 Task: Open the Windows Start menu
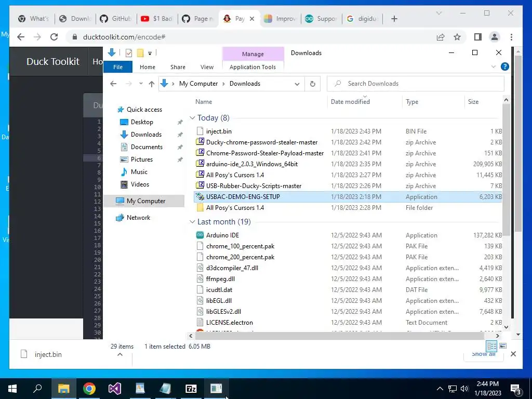(x=12, y=389)
